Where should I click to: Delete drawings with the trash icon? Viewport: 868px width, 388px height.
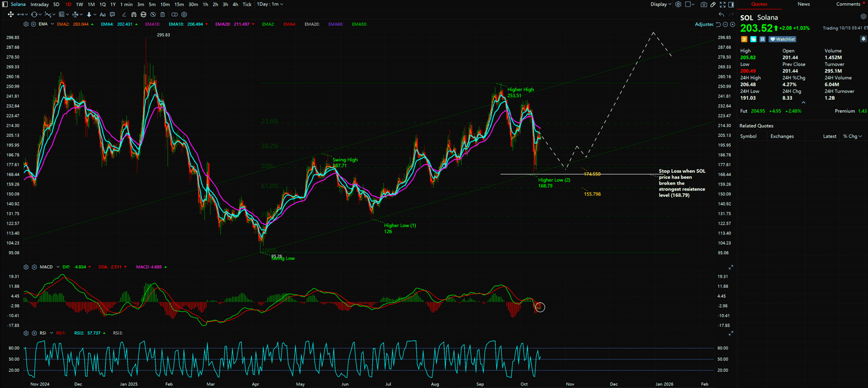coord(163,15)
